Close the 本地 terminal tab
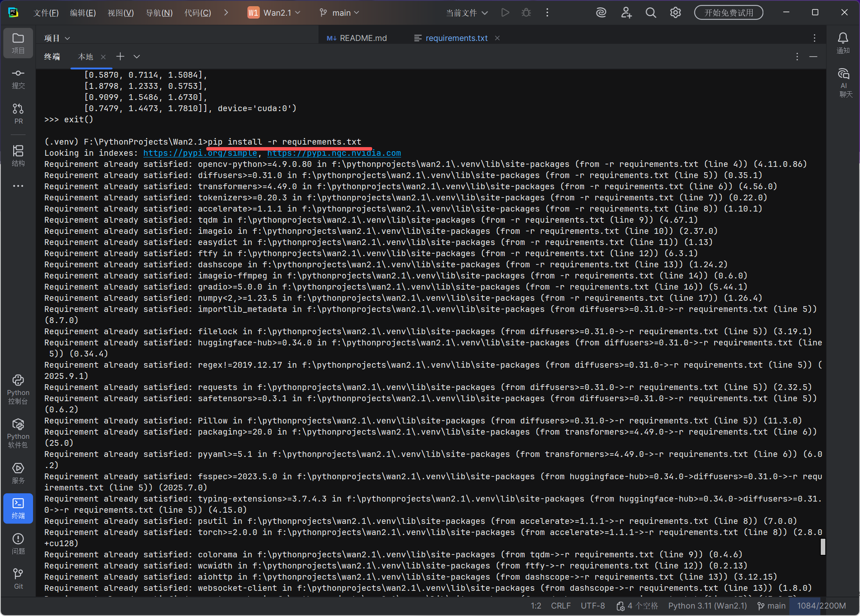The height and width of the screenshot is (616, 860). coord(103,57)
